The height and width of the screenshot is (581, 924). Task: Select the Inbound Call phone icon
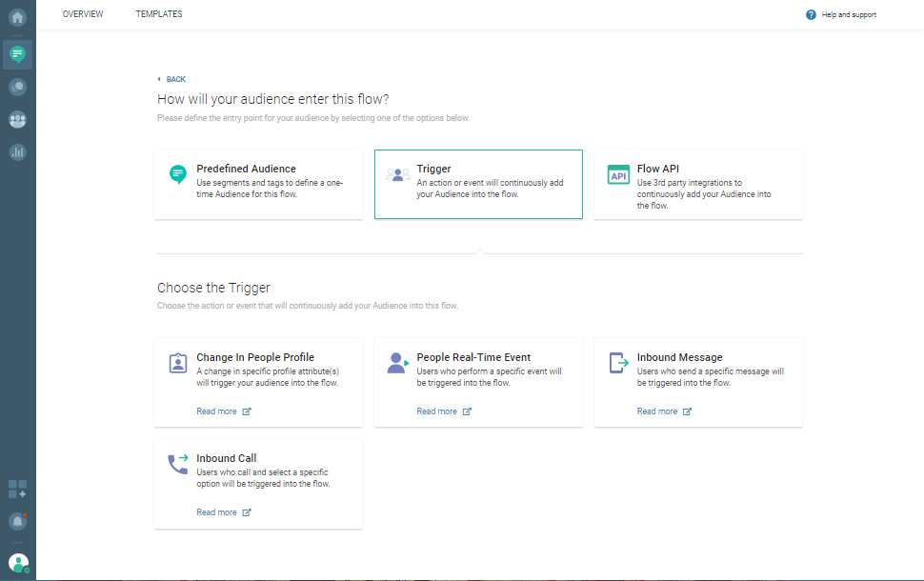(177, 464)
